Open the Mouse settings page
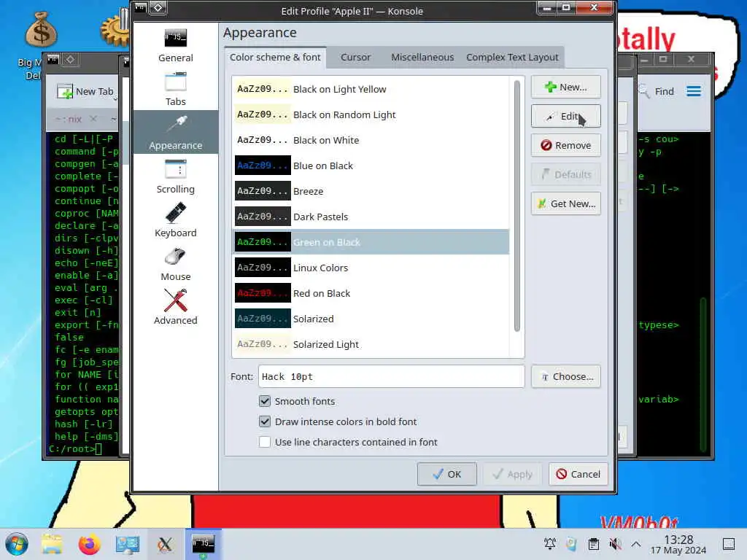The height and width of the screenshot is (560, 747). pos(175,264)
